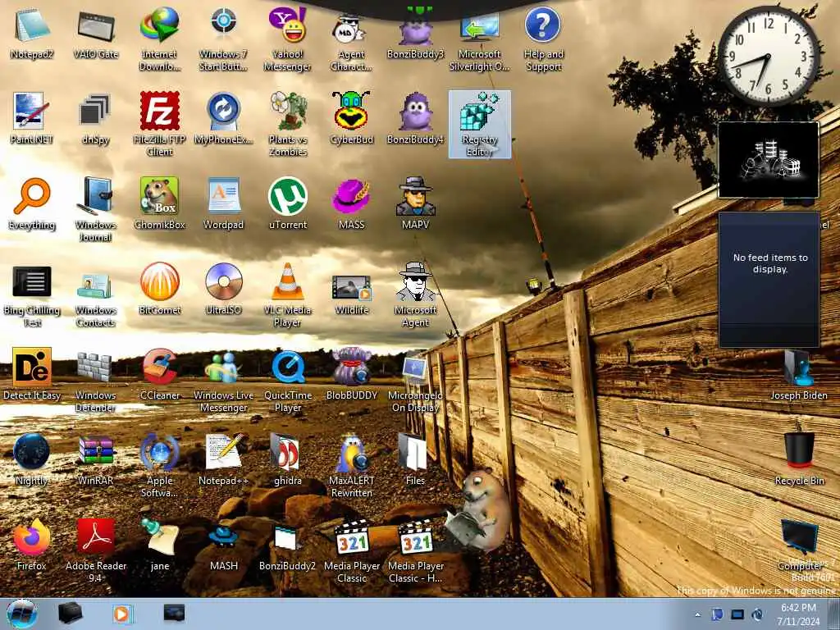The width and height of the screenshot is (840, 630).
Task: Select the MaxALERT Rewritten icon
Action: [x=351, y=465]
